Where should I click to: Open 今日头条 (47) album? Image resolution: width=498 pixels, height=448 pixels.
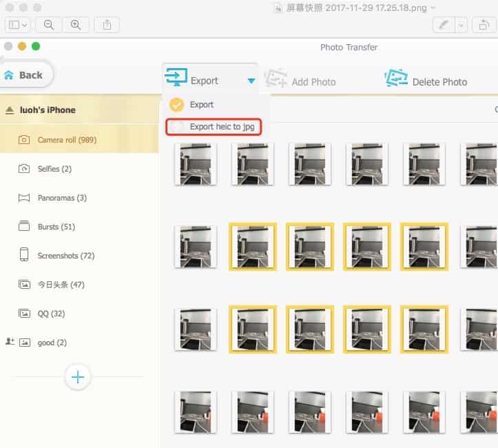pos(61,285)
